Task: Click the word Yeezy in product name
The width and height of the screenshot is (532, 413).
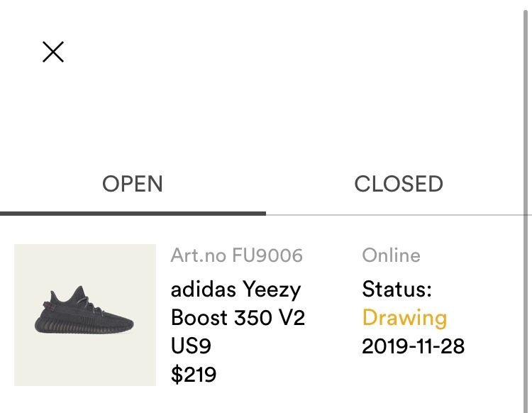Action: [272, 290]
